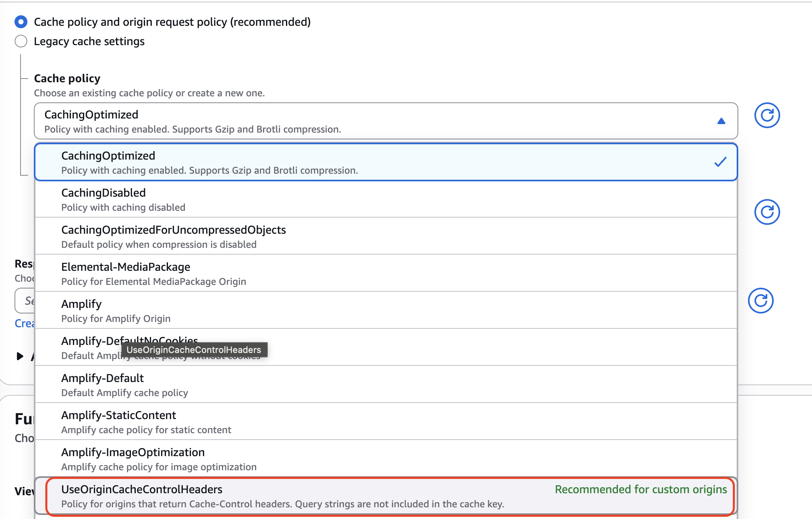
Task: Expand the collapsed section triangle at left
Action: pyautogui.click(x=20, y=356)
